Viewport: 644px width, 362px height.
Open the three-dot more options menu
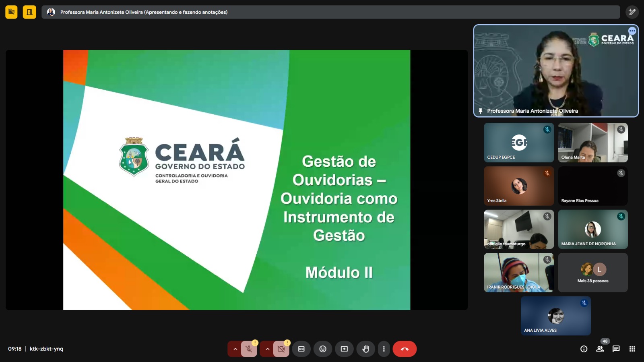click(384, 349)
